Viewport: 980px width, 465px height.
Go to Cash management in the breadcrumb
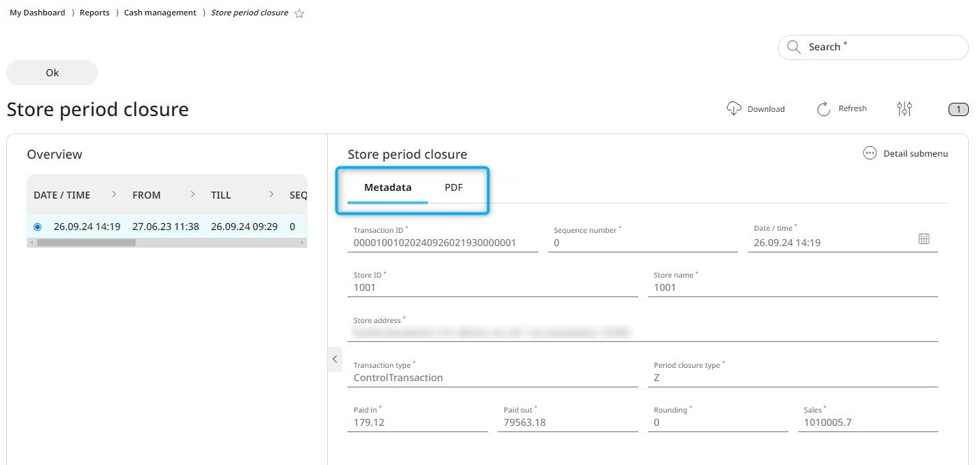click(x=160, y=13)
